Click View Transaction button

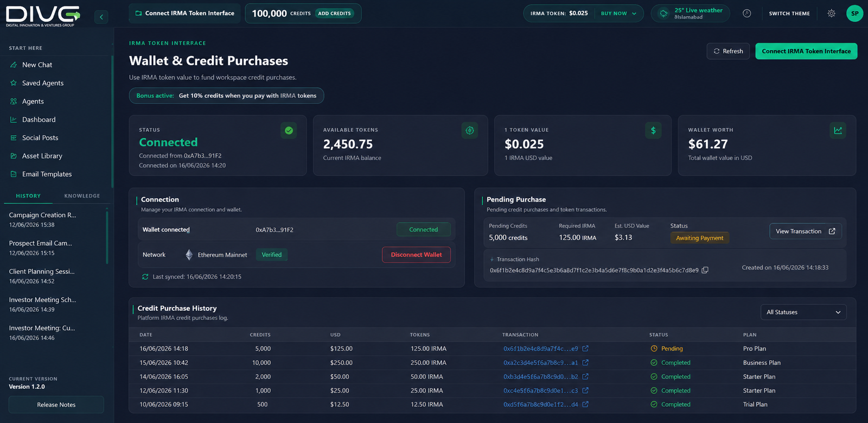point(806,231)
